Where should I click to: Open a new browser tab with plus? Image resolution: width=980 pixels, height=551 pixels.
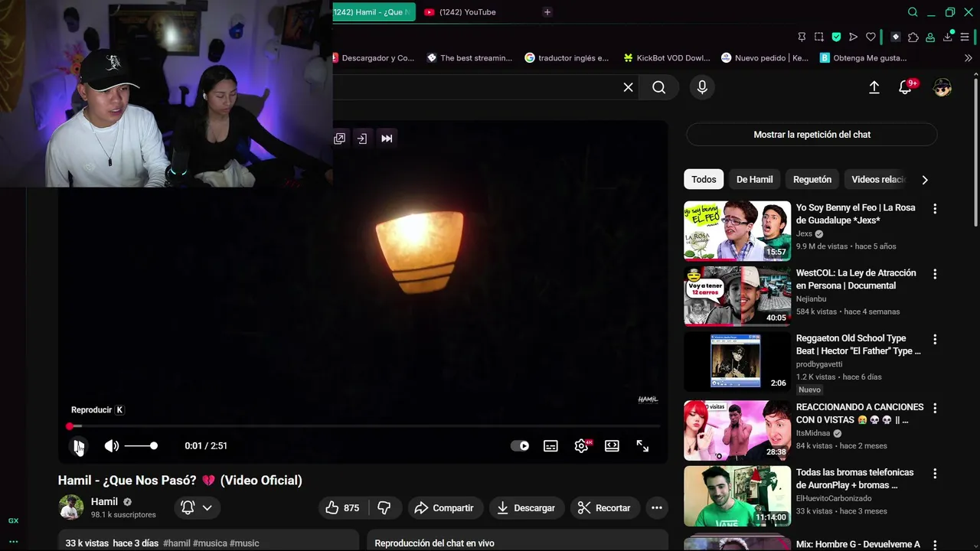547,12
